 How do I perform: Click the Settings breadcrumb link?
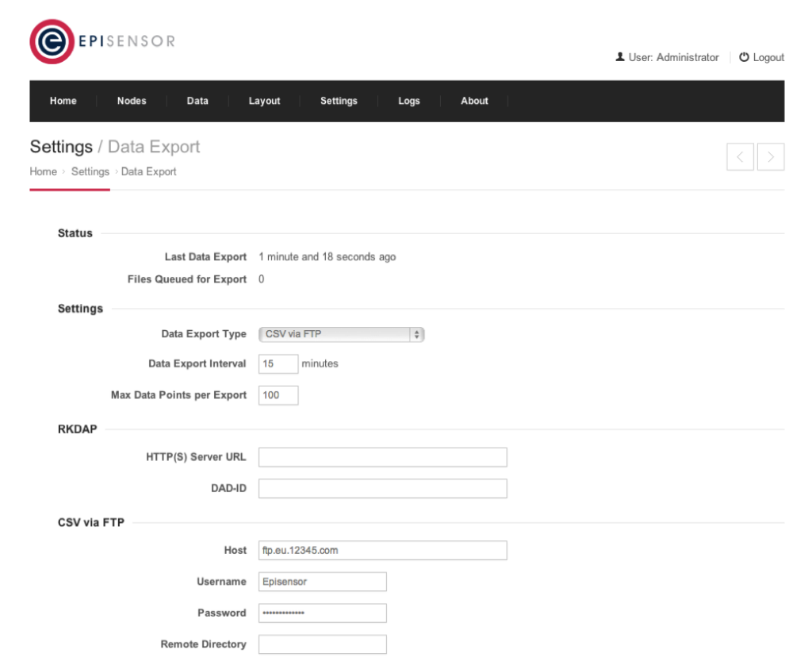tap(90, 171)
